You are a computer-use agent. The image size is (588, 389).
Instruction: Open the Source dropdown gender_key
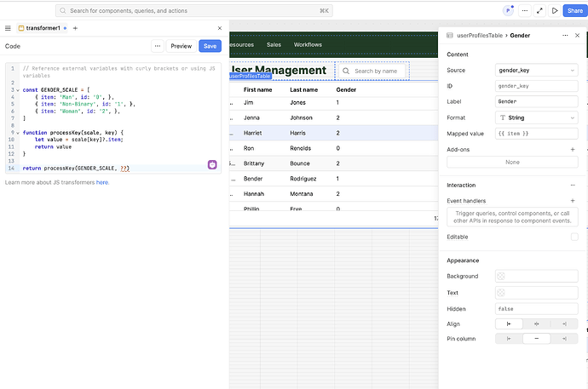click(536, 70)
